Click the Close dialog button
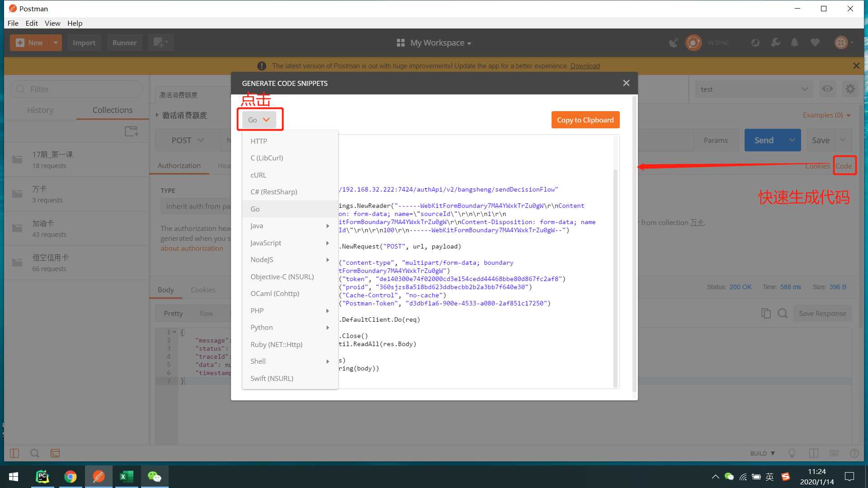The width and height of the screenshot is (868, 488). (626, 83)
